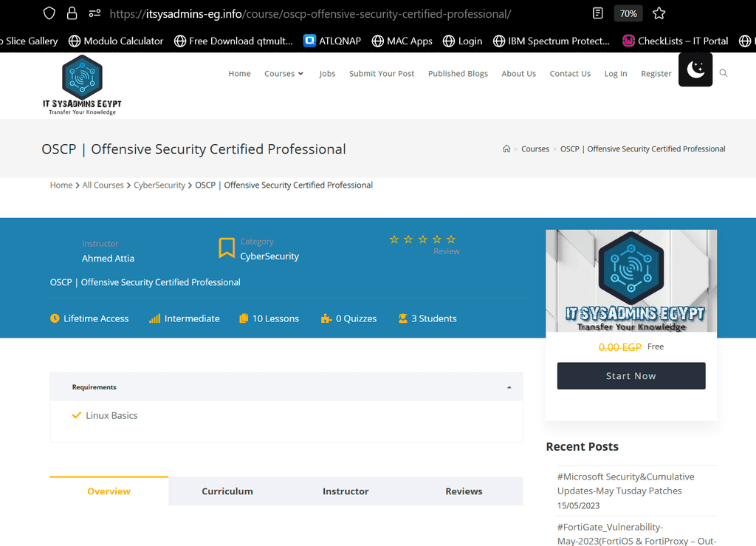756x546 pixels.
Task: Click CyberSecurity in the breadcrumb trail
Action: tap(159, 185)
